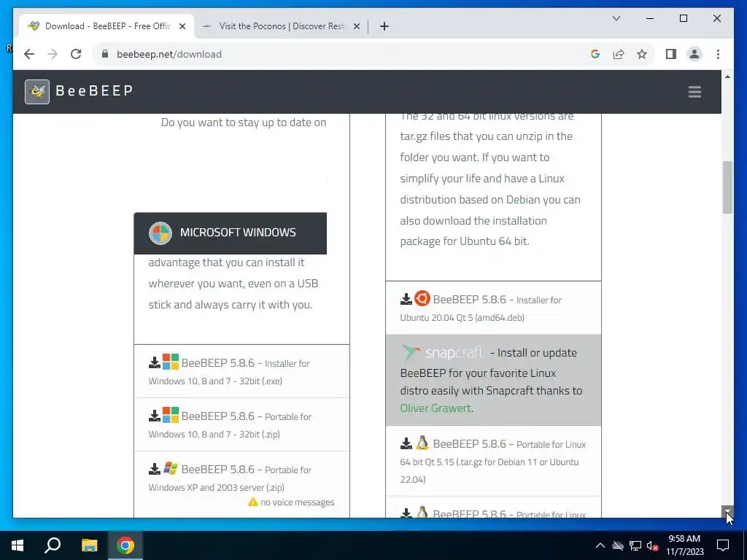This screenshot has height=560, width=747.
Task: Click the BeeBEEP bee logo icon
Action: 37,91
